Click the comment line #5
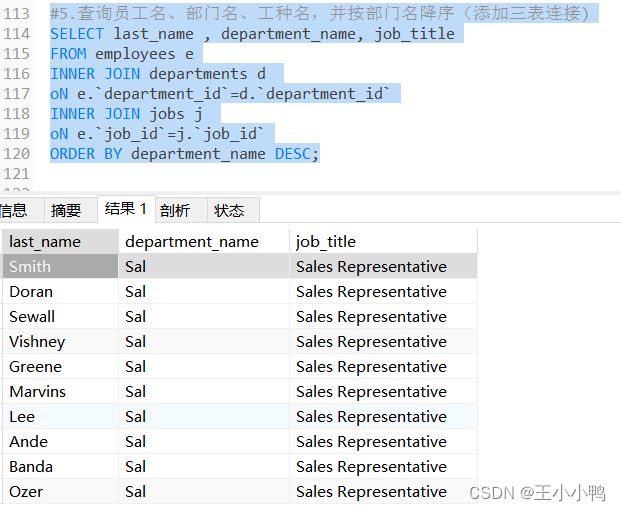 [320, 13]
